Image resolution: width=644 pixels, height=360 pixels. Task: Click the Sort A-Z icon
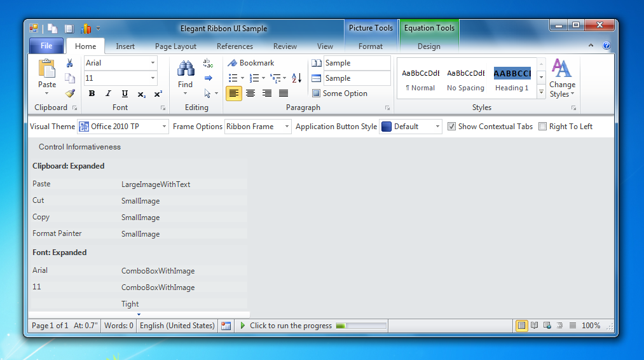[296, 78]
